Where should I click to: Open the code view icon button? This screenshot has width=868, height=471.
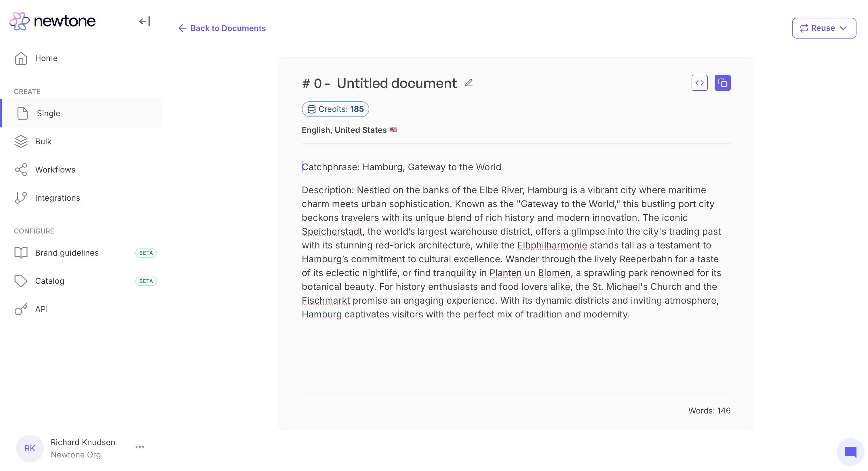coord(699,83)
